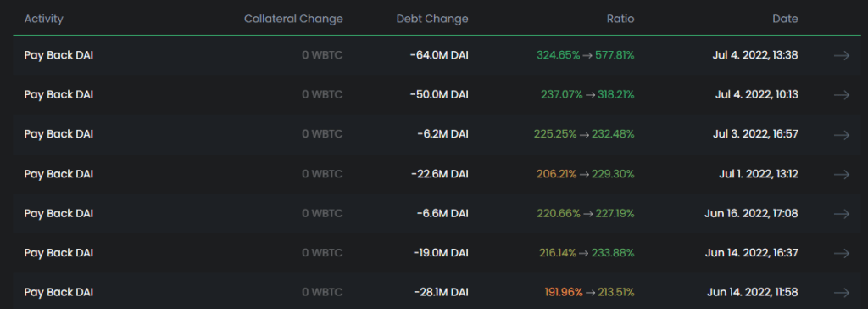Sort by Activity column header
The height and width of the screenshot is (309, 868).
click(44, 19)
